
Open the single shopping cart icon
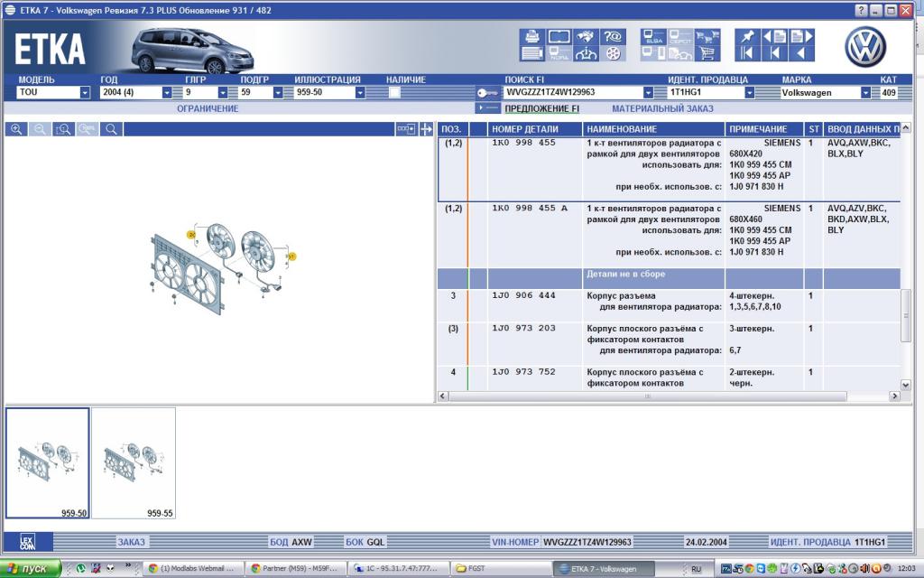click(x=707, y=53)
